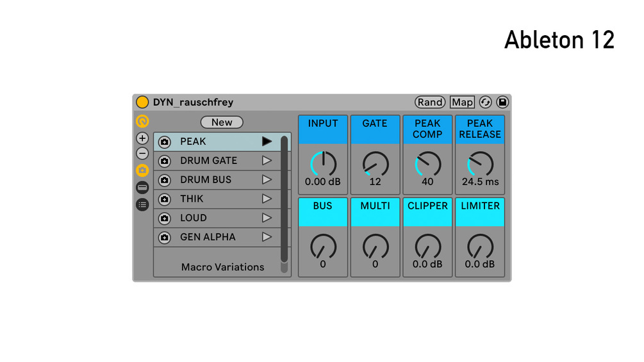Launch the THIK variation

click(x=267, y=199)
